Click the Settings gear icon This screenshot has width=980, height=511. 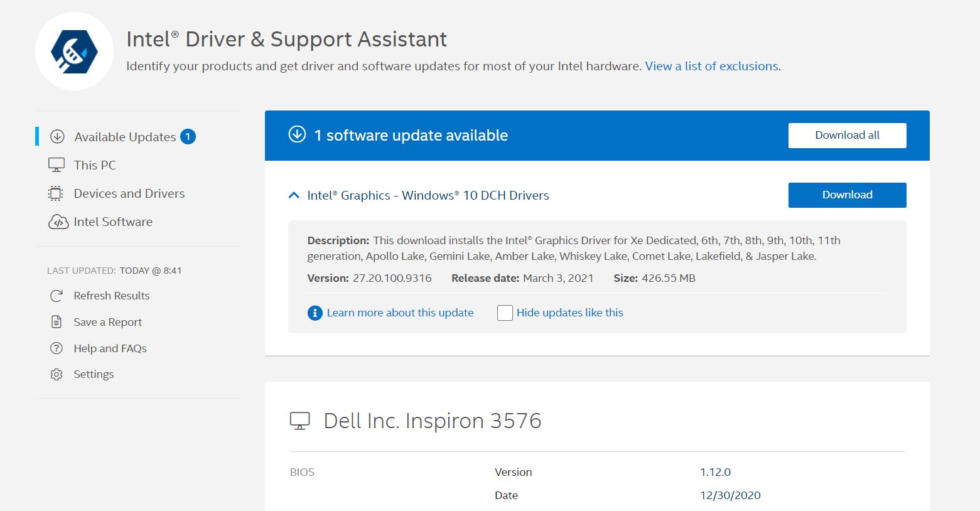click(57, 374)
